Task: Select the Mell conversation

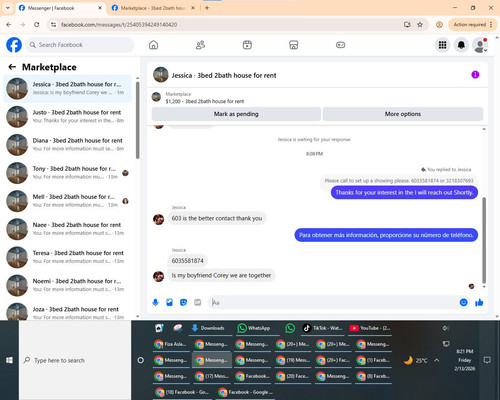Action: coord(68,201)
